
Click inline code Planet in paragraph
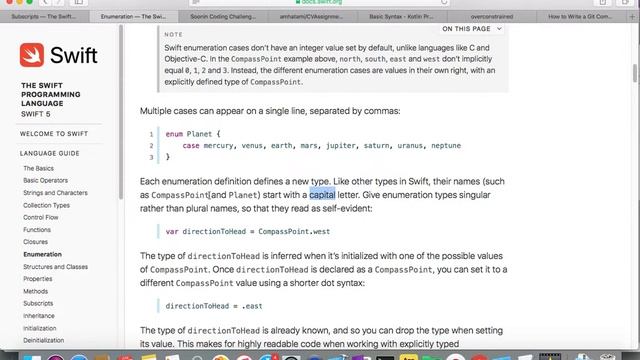click(242, 195)
